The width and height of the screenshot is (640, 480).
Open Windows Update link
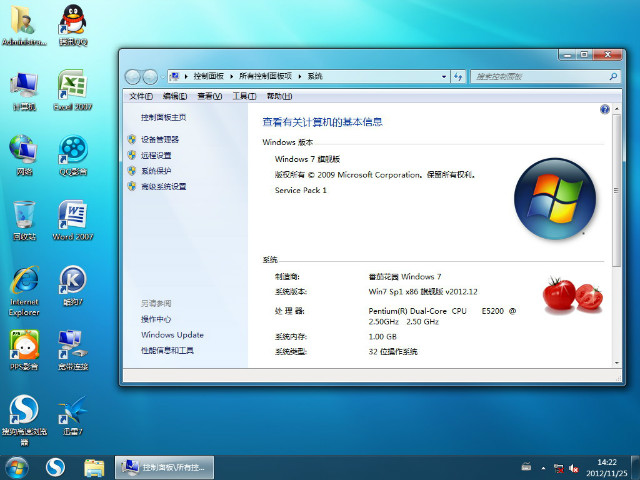[172, 335]
